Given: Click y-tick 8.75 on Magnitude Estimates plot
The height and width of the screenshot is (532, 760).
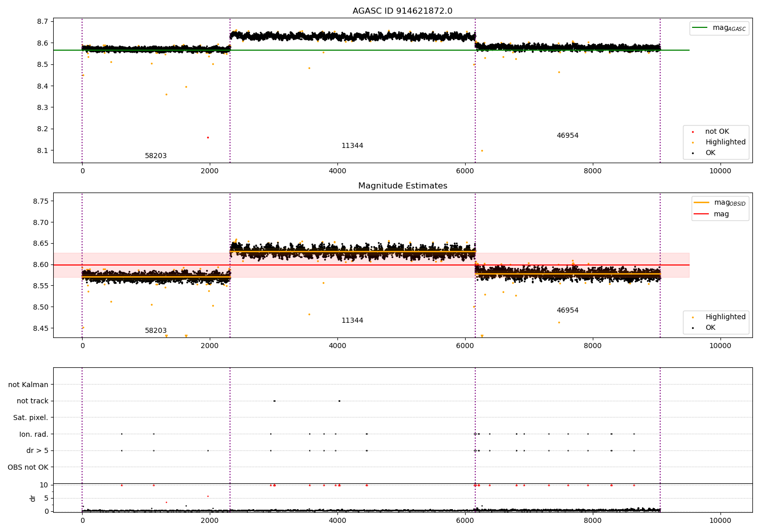Looking at the screenshot, I should coord(40,201).
